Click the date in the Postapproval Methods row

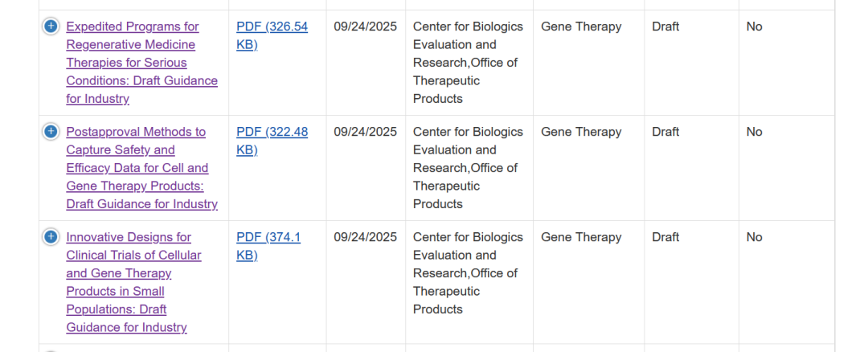pyautogui.click(x=366, y=132)
